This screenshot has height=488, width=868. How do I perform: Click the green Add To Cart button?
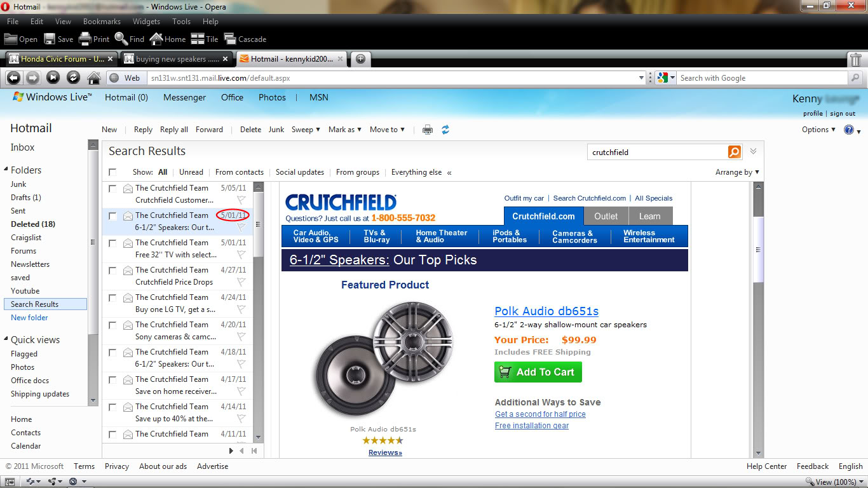pyautogui.click(x=538, y=372)
